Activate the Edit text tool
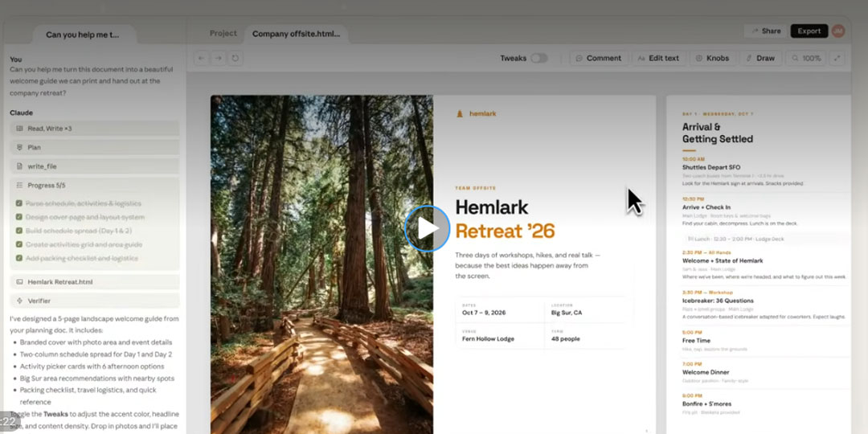The image size is (868, 434). [x=659, y=58]
